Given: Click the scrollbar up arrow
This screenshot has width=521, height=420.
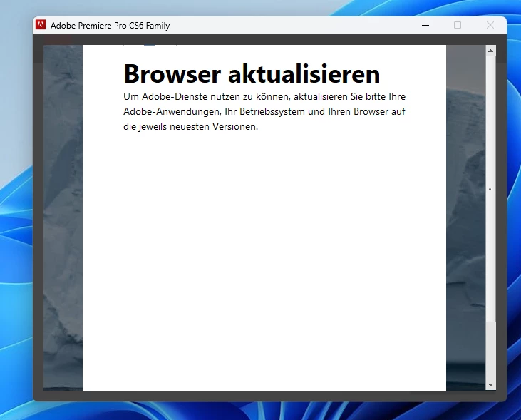Looking at the screenshot, I should 491,51.
